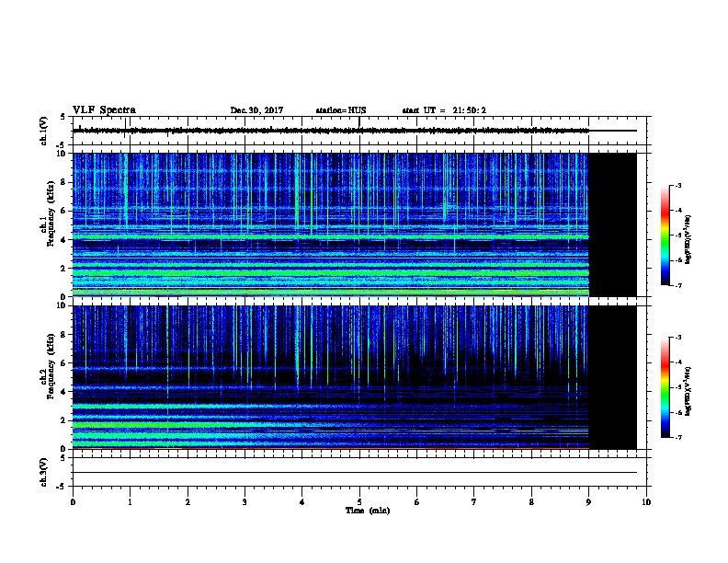Select the date label "Dec. 30, 2017"
The image size is (728, 563).
pyautogui.click(x=256, y=110)
